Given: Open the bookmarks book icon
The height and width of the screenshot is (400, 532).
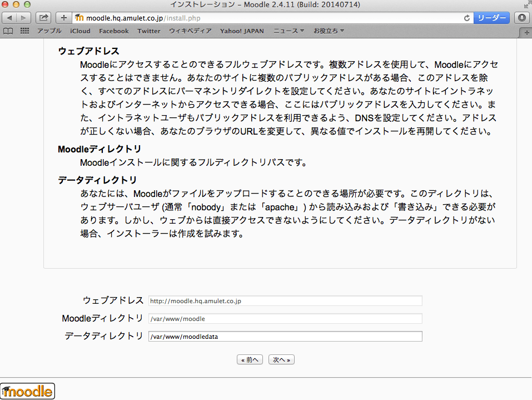Looking at the screenshot, I should [x=8, y=31].
